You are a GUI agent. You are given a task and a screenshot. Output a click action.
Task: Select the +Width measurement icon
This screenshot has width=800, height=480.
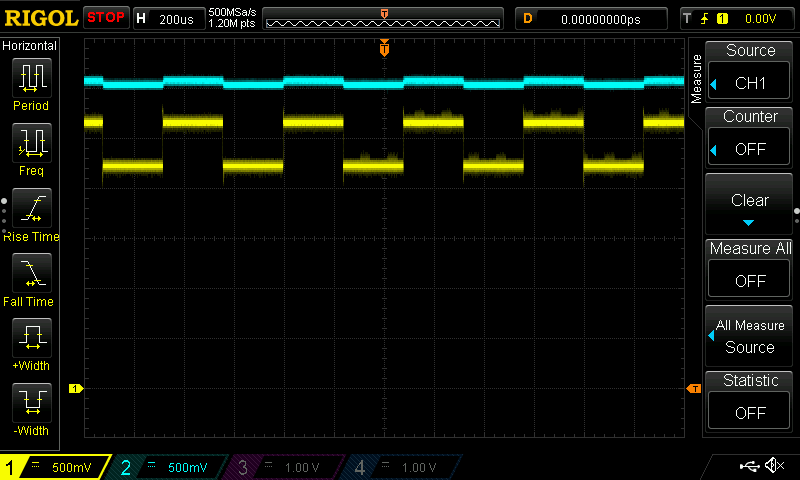31,338
